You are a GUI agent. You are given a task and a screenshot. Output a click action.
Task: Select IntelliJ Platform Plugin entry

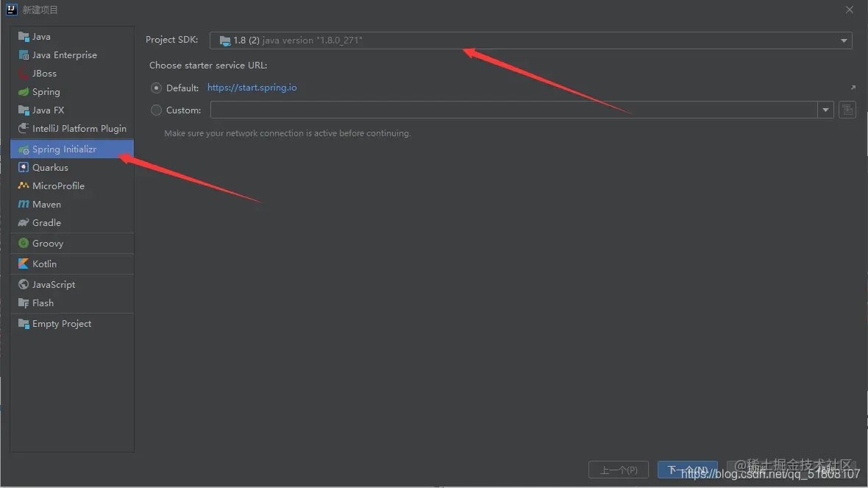coord(72,128)
